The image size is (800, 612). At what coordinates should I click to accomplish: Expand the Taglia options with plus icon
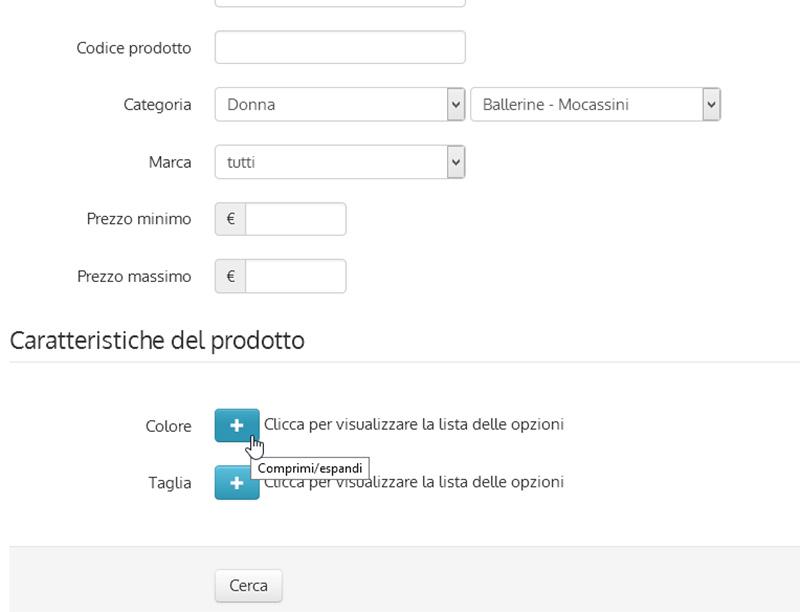(x=237, y=482)
